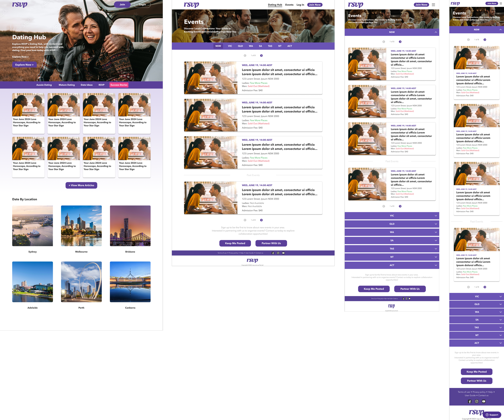The height and width of the screenshot is (420, 504).
Task: Switch to the Mature Dating tab
Action: [x=67, y=85]
